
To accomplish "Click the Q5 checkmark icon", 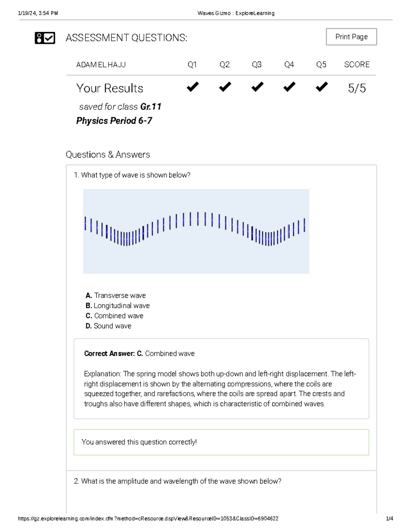I will [x=321, y=87].
